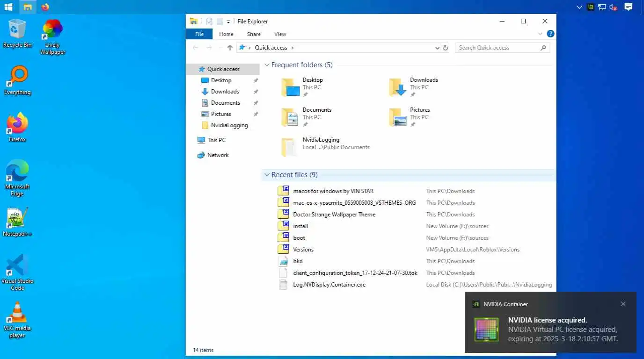Viewport: 644px width, 359px height.
Task: Open the Notepad++ desktop shortcut
Action: (17, 222)
